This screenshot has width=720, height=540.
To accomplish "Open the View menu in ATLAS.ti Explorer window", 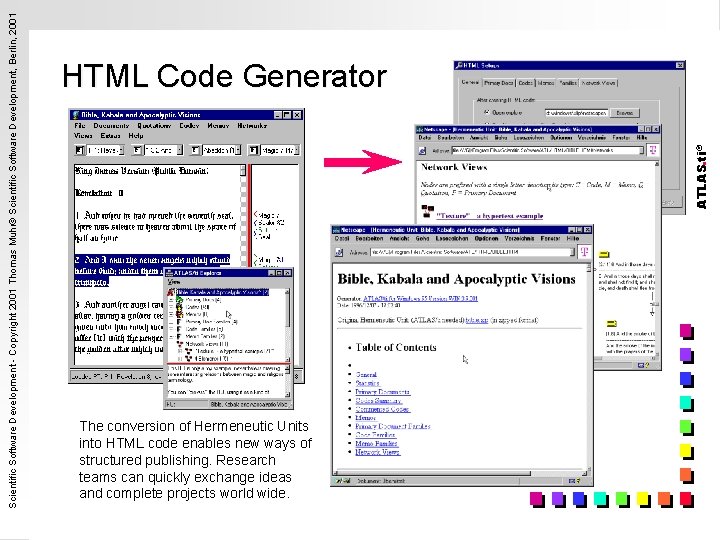I will 174,282.
